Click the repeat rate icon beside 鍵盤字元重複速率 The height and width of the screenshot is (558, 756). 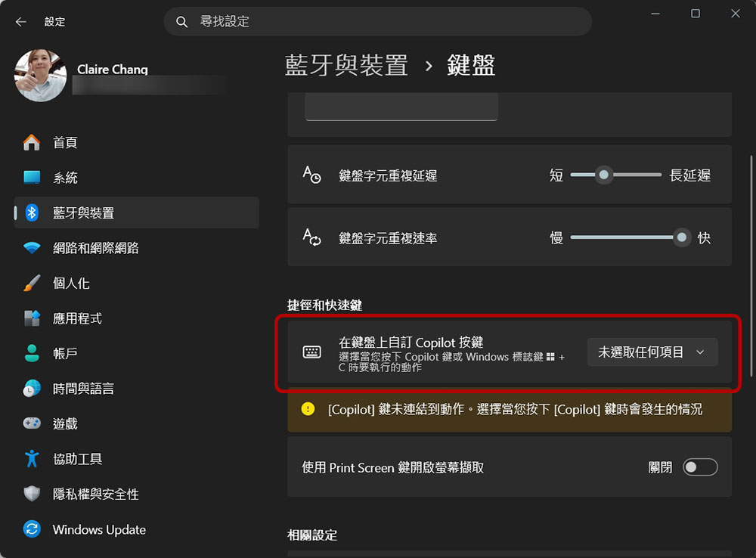coord(311,237)
